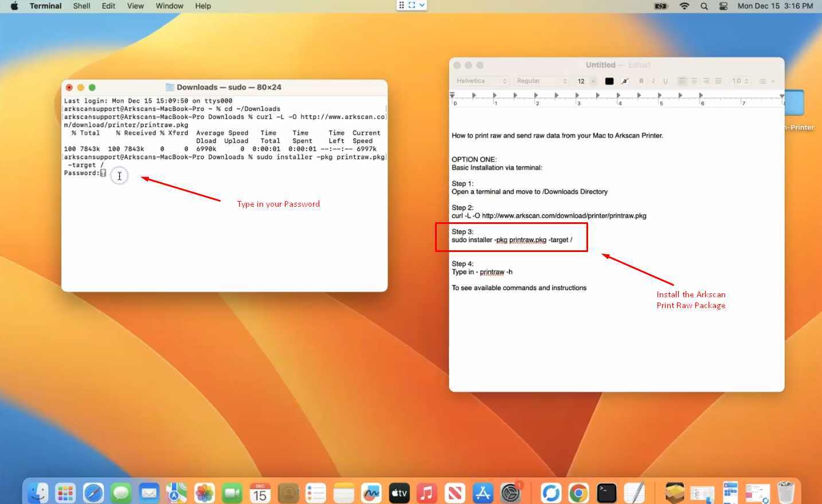
Task: Open the Shell menu
Action: [x=81, y=6]
